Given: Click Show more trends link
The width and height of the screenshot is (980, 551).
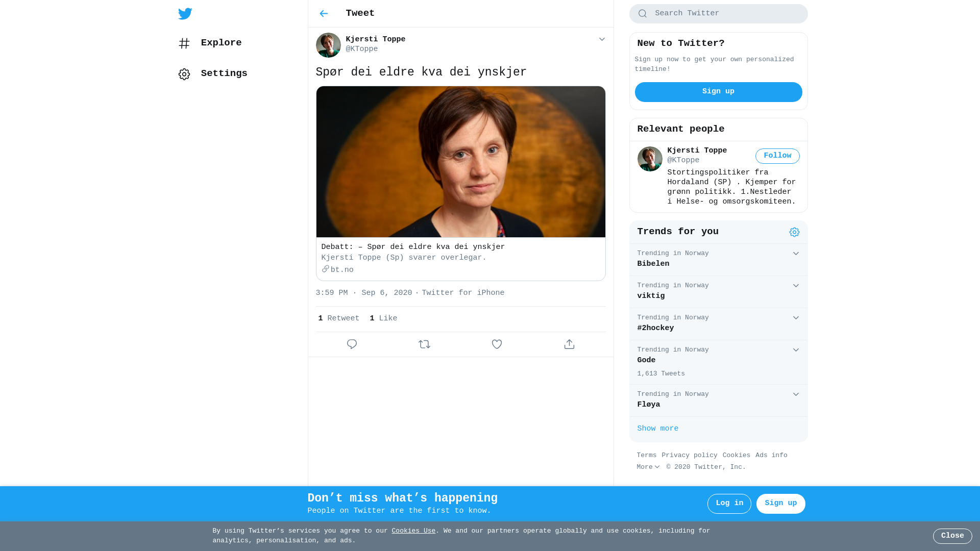Looking at the screenshot, I should 657,429.
